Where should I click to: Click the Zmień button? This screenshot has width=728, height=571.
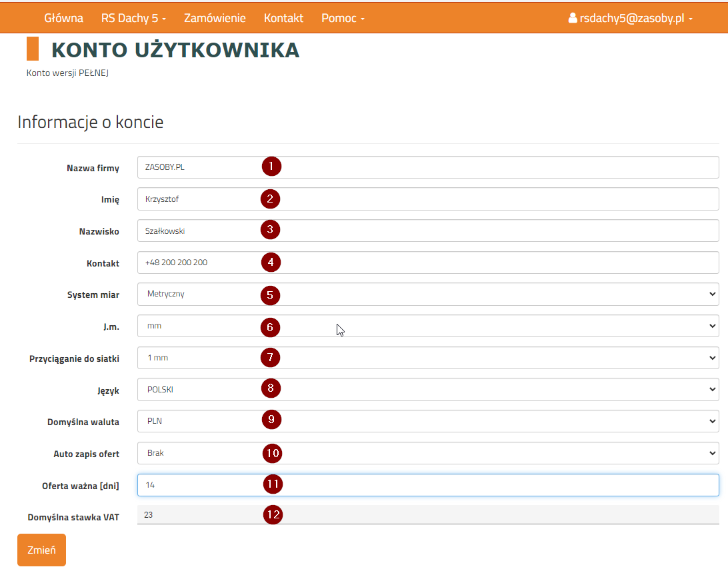[41, 550]
